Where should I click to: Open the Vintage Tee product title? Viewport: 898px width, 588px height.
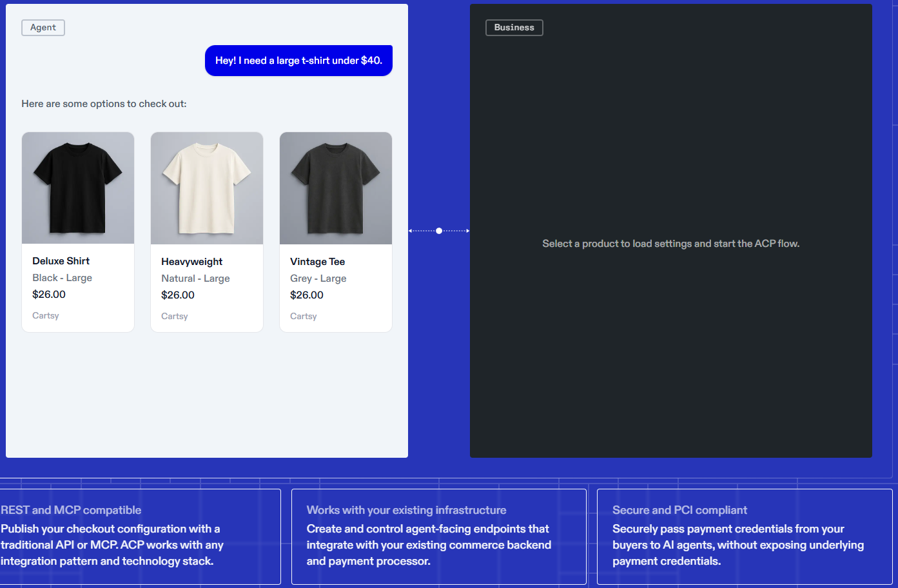coord(317,262)
